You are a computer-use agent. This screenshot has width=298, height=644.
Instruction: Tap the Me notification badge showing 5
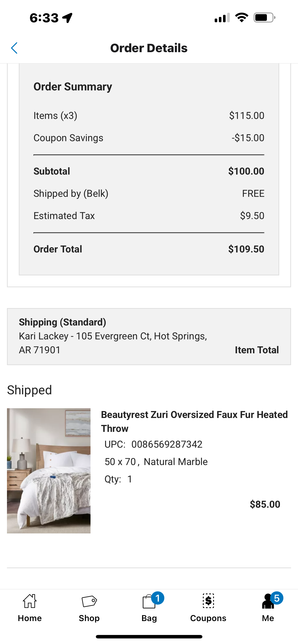[276, 598]
